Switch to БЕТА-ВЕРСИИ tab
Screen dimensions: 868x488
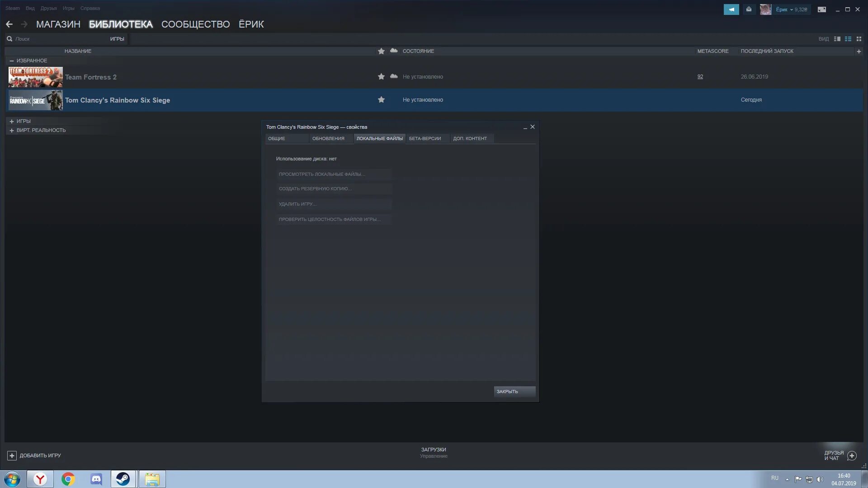[428, 138]
